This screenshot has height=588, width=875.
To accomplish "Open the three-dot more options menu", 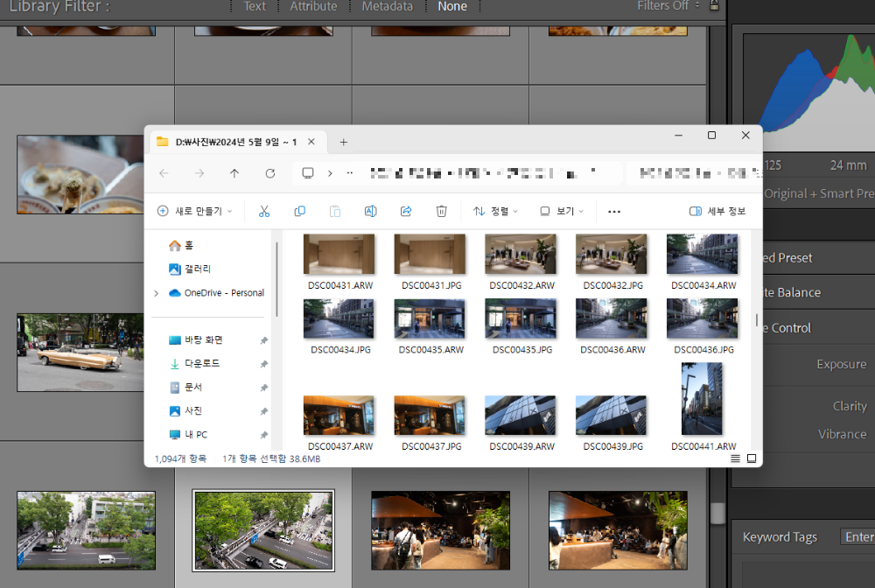I will pos(614,212).
